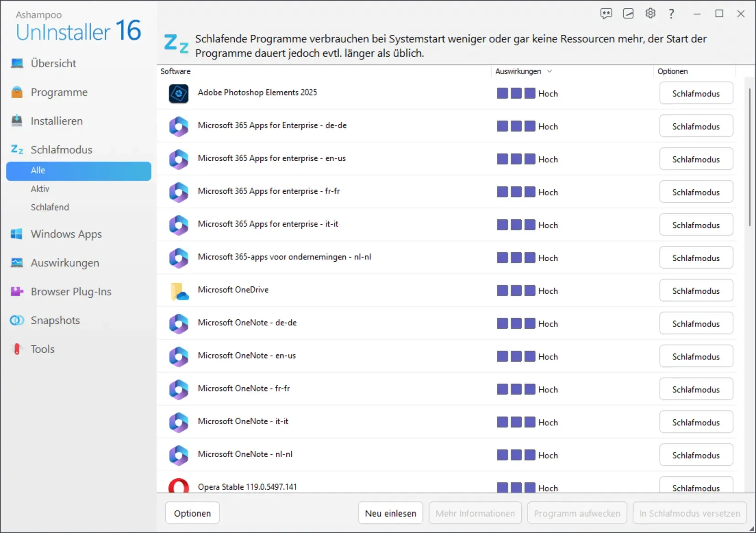Click the Microsoft OneNote fr-fr icon
The width and height of the screenshot is (756, 533).
click(x=178, y=390)
